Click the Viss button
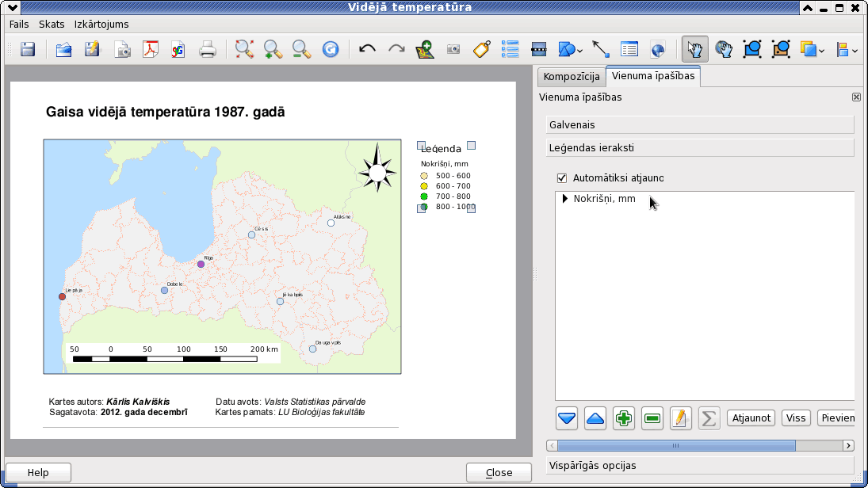Screen dimensions: 868x488 pos(796,418)
